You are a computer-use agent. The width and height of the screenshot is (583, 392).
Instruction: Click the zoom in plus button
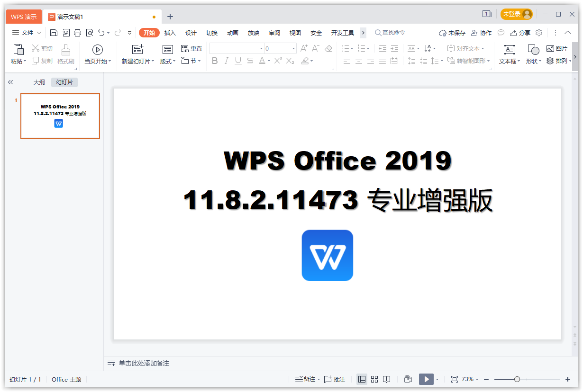tap(568, 379)
